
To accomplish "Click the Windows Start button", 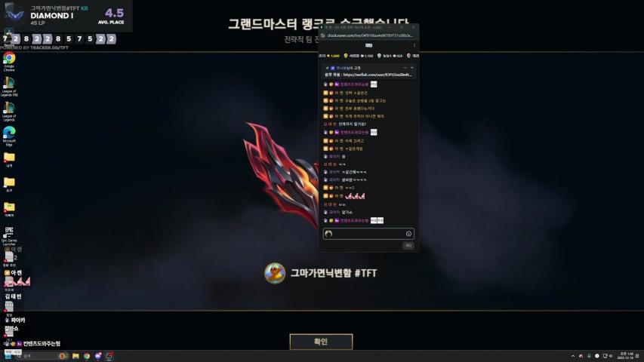I will 8,356.
